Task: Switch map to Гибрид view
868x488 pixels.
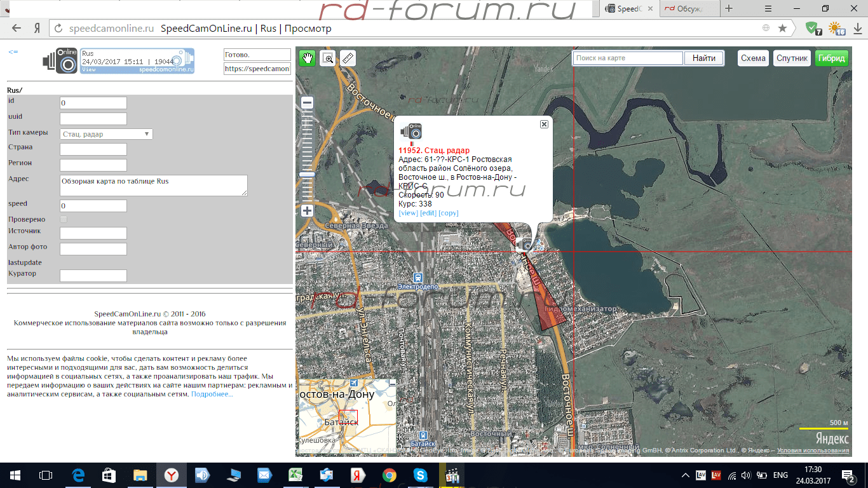Action: (x=831, y=58)
